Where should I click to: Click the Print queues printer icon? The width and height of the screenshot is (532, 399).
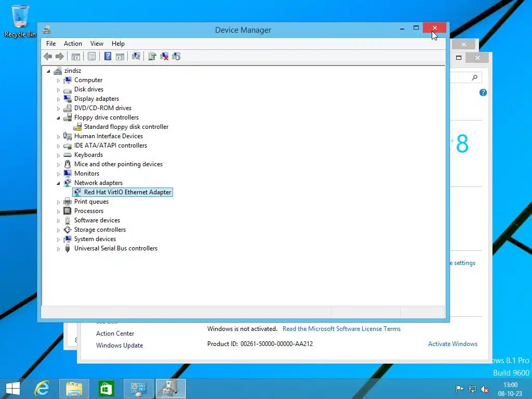[68, 202]
